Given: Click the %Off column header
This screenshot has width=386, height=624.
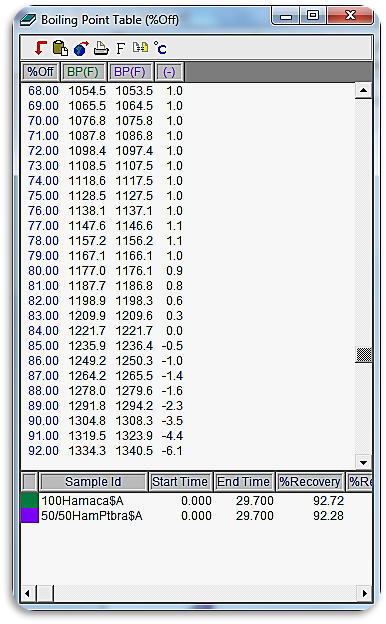Looking at the screenshot, I should tap(41, 72).
